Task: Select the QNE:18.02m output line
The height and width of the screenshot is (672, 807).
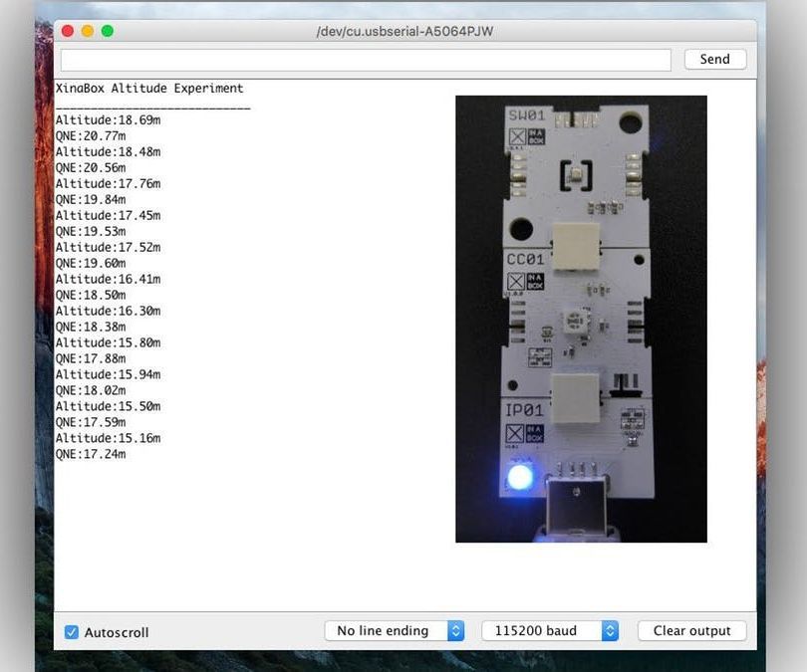Action: click(x=91, y=391)
